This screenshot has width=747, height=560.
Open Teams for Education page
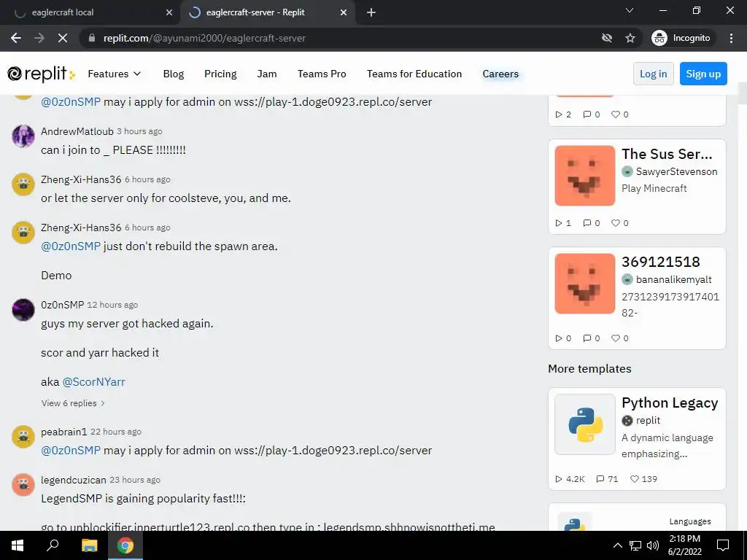click(x=414, y=74)
